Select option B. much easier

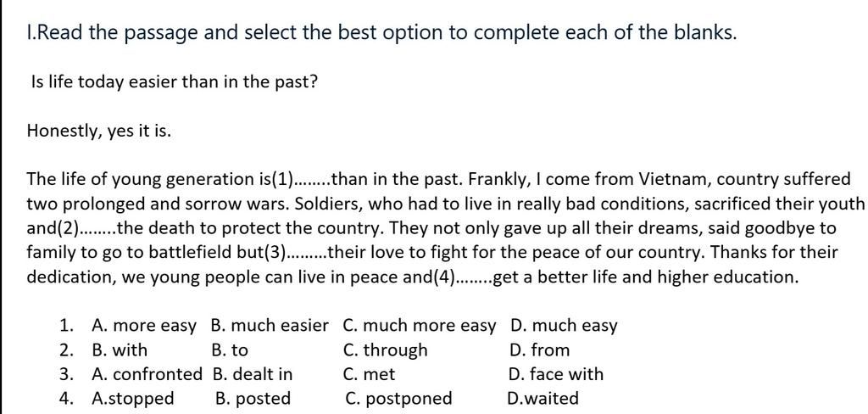point(270,326)
